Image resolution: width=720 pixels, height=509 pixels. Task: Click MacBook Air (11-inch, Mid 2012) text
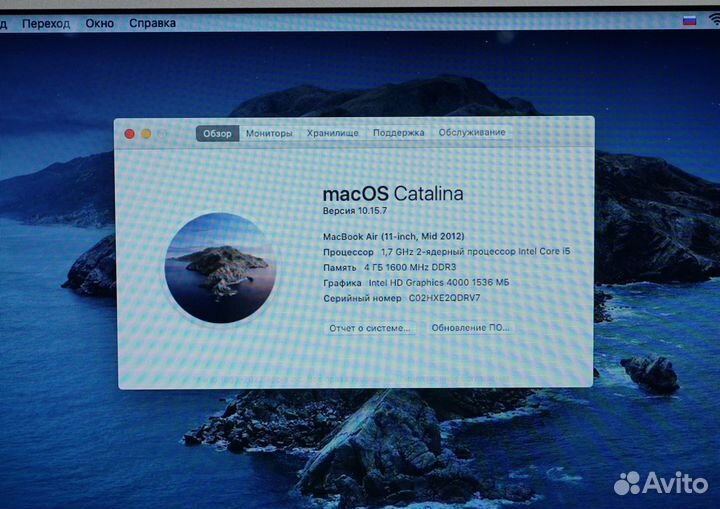pyautogui.click(x=394, y=236)
